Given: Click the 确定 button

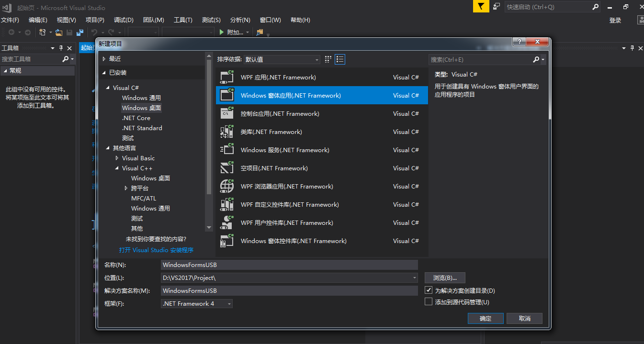Looking at the screenshot, I should coord(486,318).
